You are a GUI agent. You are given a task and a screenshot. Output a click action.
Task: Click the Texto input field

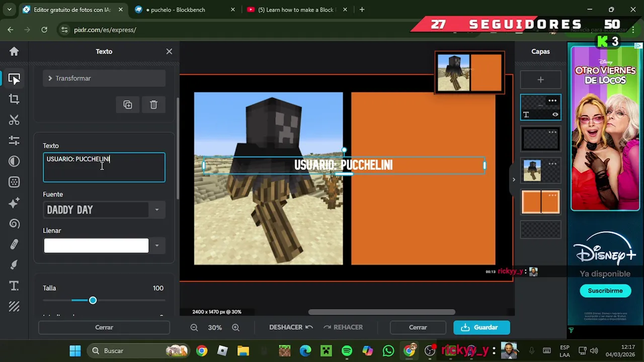[104, 167]
